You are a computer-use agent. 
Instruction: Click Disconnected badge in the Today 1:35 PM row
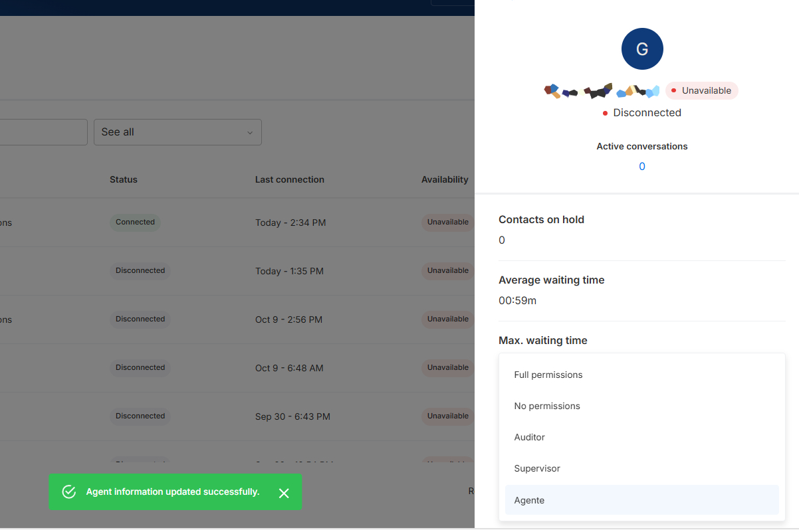(x=140, y=271)
